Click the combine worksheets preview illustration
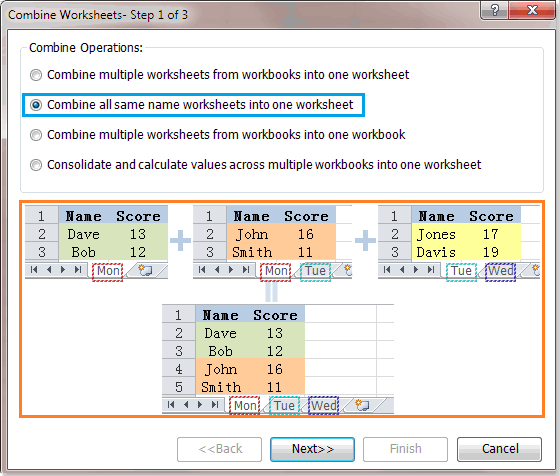 (x=282, y=309)
